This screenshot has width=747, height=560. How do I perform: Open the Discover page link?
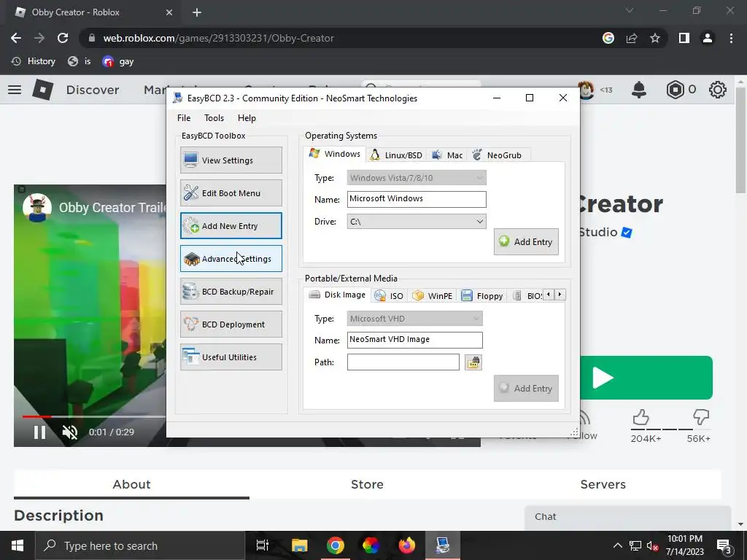[x=93, y=90]
